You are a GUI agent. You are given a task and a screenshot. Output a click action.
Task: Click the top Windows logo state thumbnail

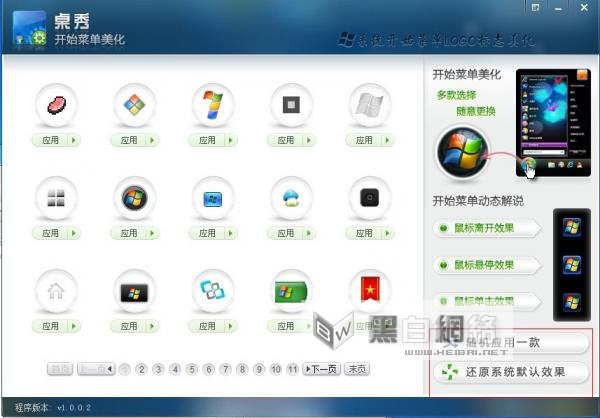coord(572,227)
